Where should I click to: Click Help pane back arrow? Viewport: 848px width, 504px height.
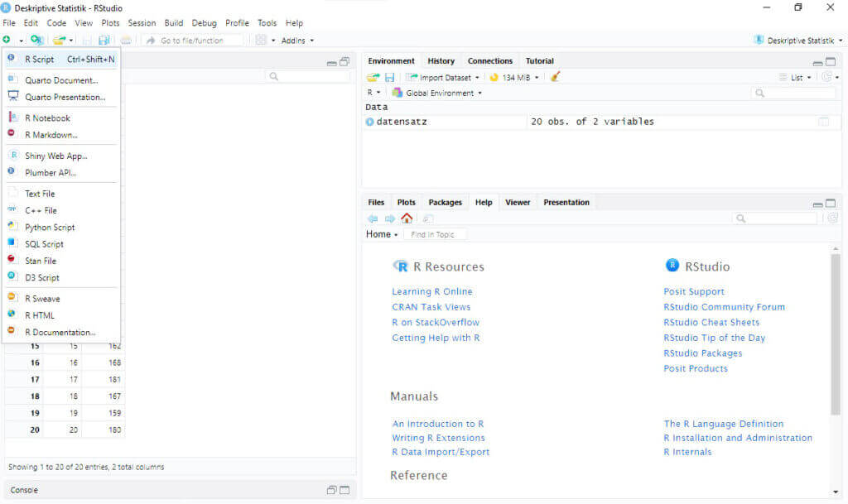pos(373,218)
